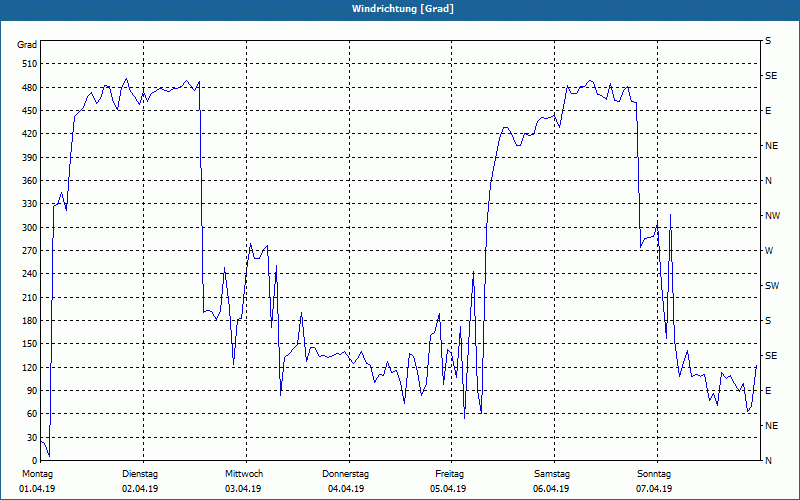This screenshot has height=500, width=800.
Task: Click the Donnerstag day label
Action: (x=345, y=474)
